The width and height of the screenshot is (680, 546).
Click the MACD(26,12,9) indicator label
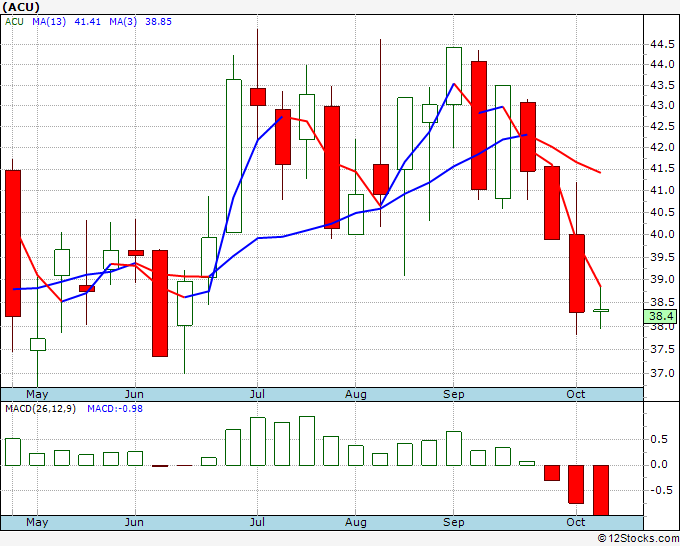(x=41, y=409)
